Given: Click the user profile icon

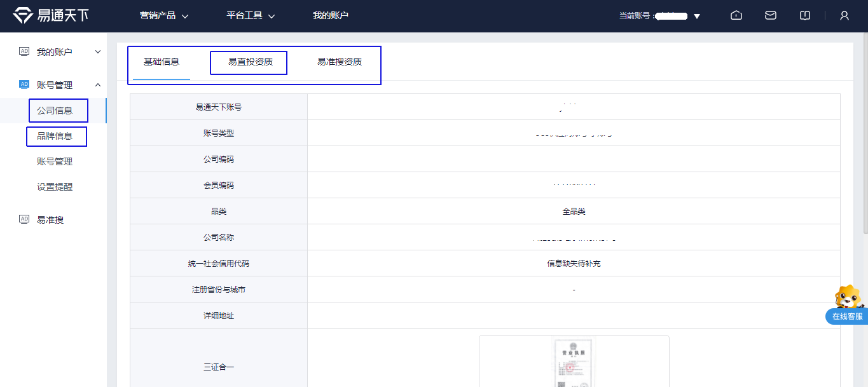Looking at the screenshot, I should coord(844,16).
